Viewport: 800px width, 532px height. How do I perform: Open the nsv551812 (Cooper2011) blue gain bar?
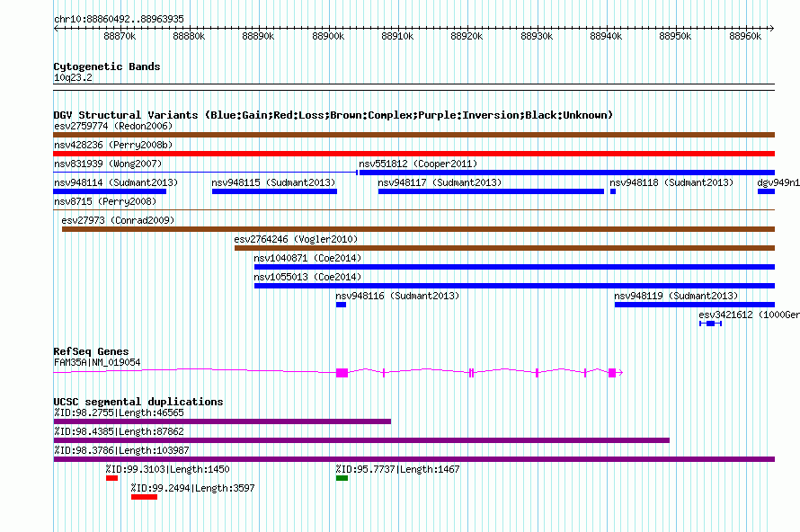tap(567, 173)
